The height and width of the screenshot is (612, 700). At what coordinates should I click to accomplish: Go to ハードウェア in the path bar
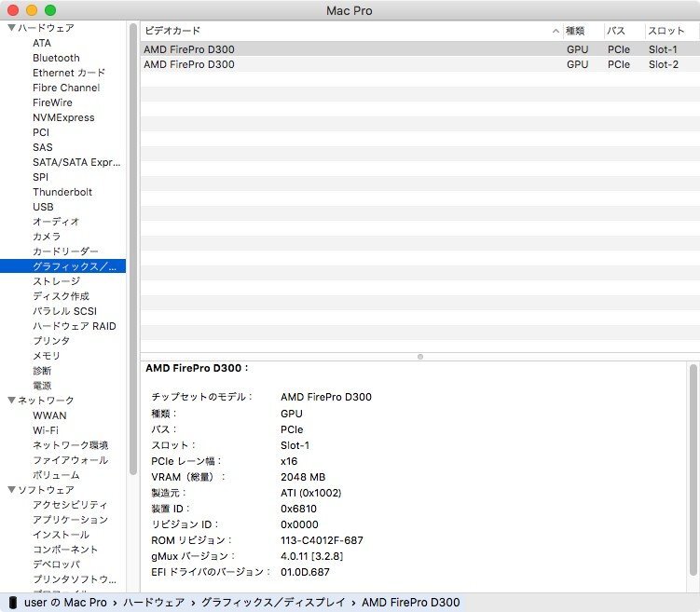coord(154,602)
